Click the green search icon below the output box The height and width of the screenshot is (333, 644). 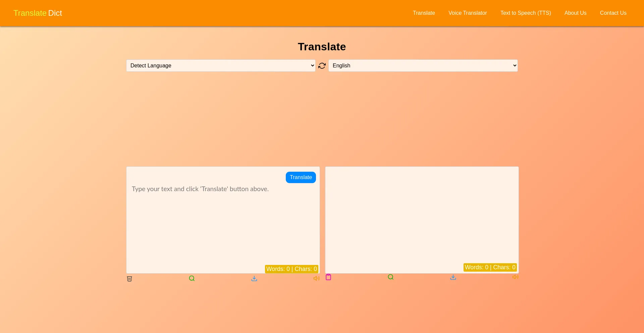click(390, 277)
